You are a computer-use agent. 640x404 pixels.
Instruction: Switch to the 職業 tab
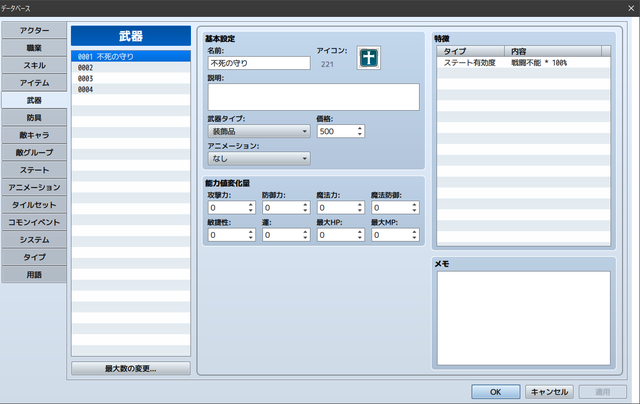pyautogui.click(x=34, y=48)
